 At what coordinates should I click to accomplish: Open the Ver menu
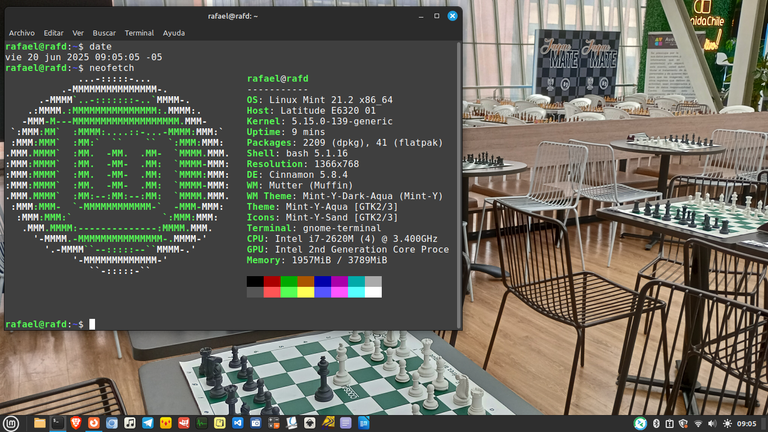pos(78,33)
